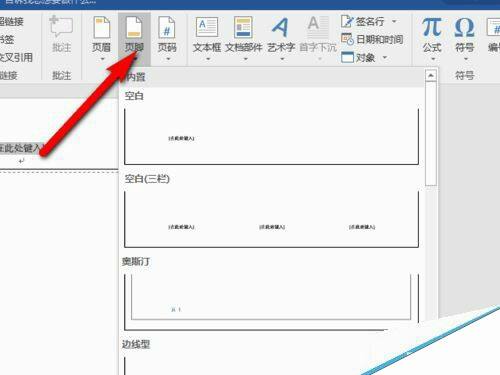Select the 空白(三栏) footer template
The height and width of the screenshot is (375, 500).
pos(271,219)
